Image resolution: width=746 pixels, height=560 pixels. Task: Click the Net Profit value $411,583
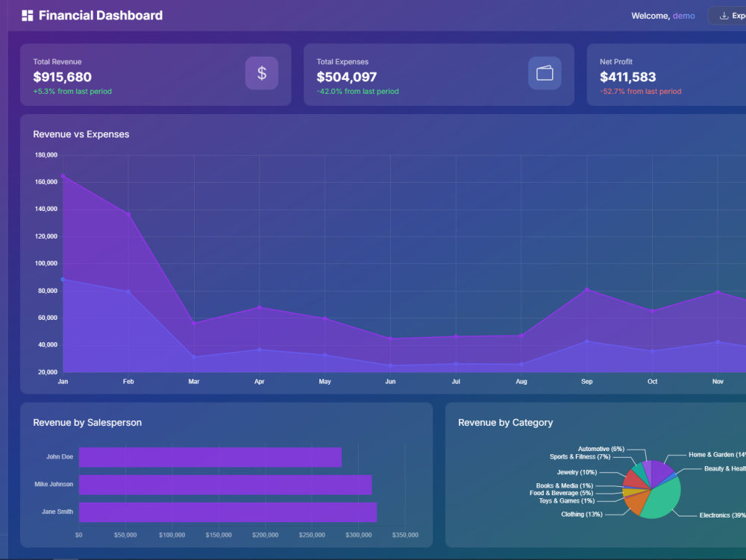point(627,77)
